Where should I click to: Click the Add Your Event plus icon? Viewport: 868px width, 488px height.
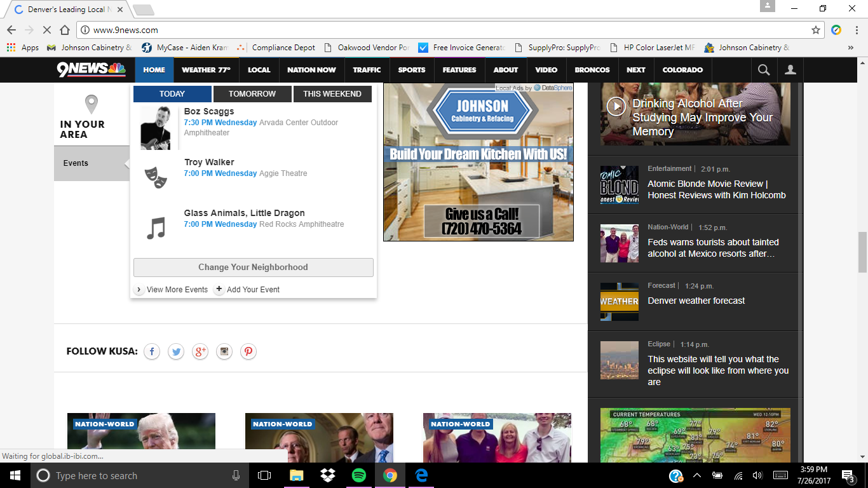(219, 289)
